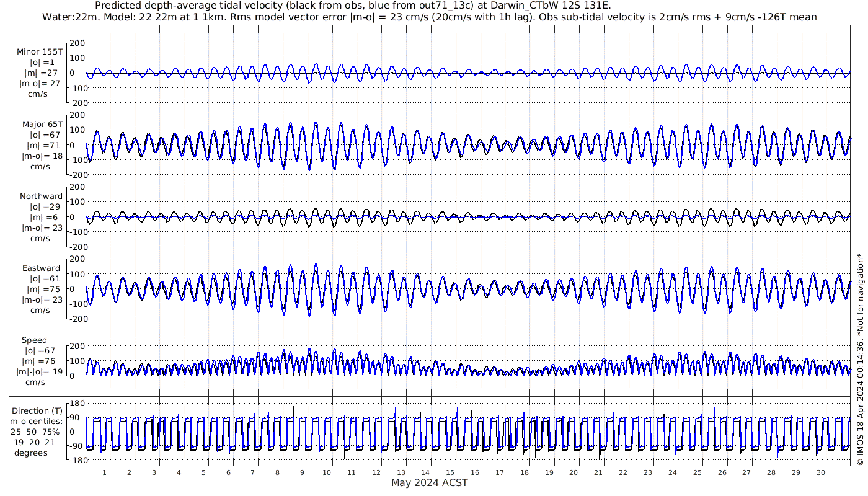Click the "|o| =61" value under Eastward
Viewport: 868px width, 496px height.
pos(44,278)
